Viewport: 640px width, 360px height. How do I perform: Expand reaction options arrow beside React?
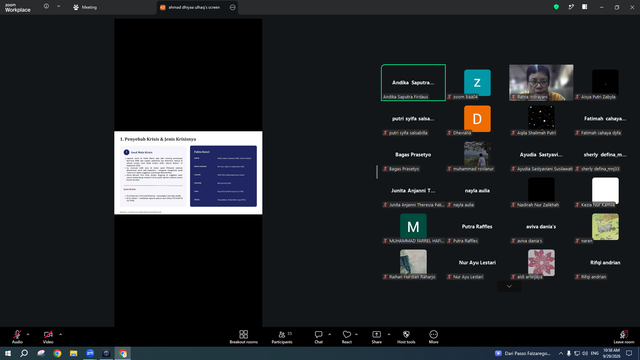pyautogui.click(x=356, y=334)
